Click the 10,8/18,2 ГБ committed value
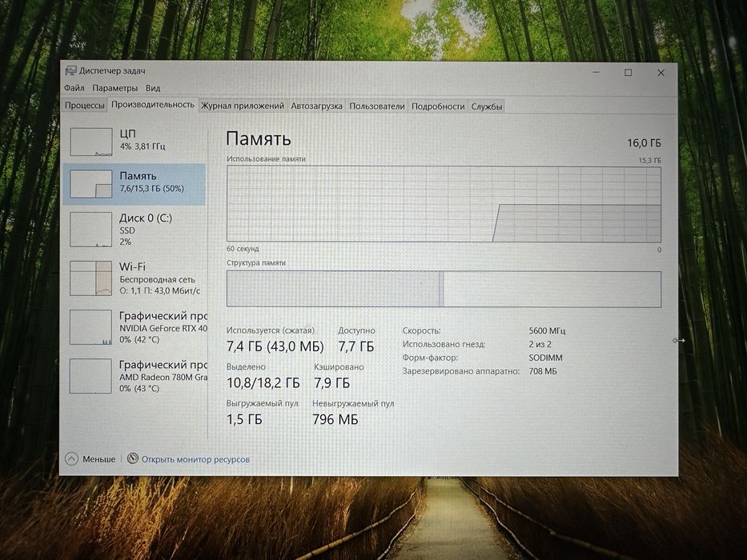This screenshot has height=560, width=747. pyautogui.click(x=263, y=383)
